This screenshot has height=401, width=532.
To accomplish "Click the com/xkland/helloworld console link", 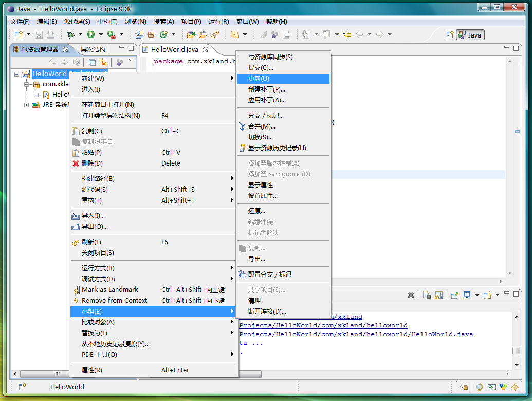I will pyautogui.click(x=323, y=326).
